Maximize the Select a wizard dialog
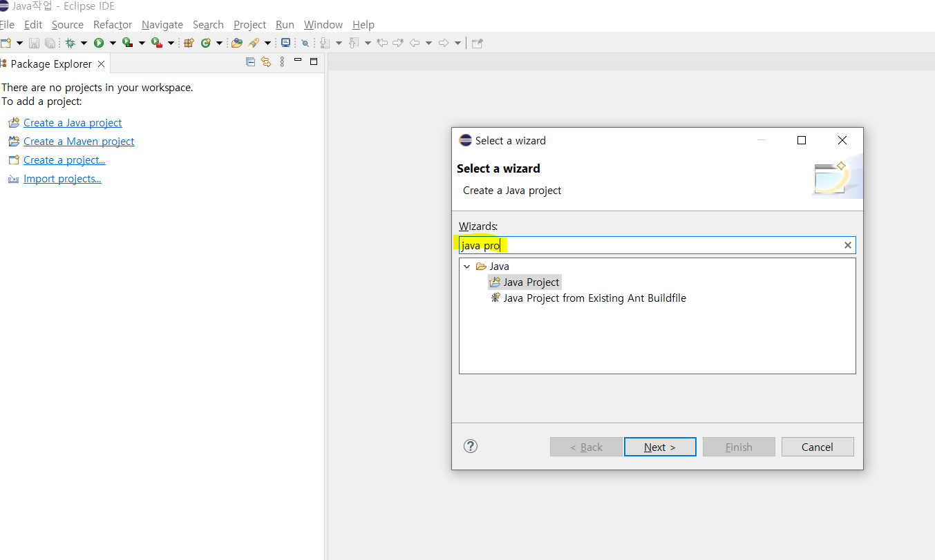The image size is (935, 560). pos(802,140)
